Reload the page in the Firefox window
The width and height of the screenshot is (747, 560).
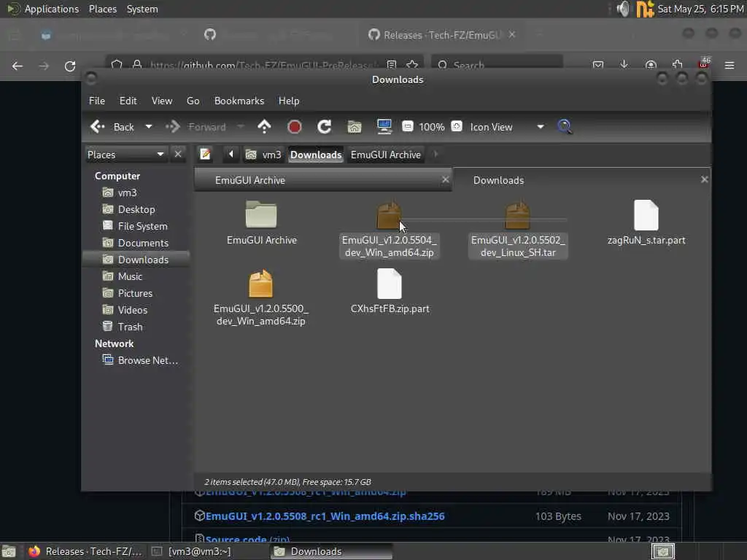(x=70, y=66)
